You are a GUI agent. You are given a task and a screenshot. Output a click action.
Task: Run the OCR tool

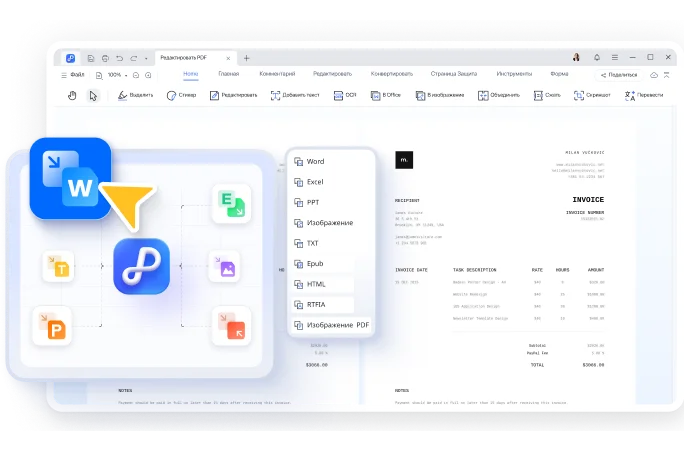pyautogui.click(x=345, y=95)
